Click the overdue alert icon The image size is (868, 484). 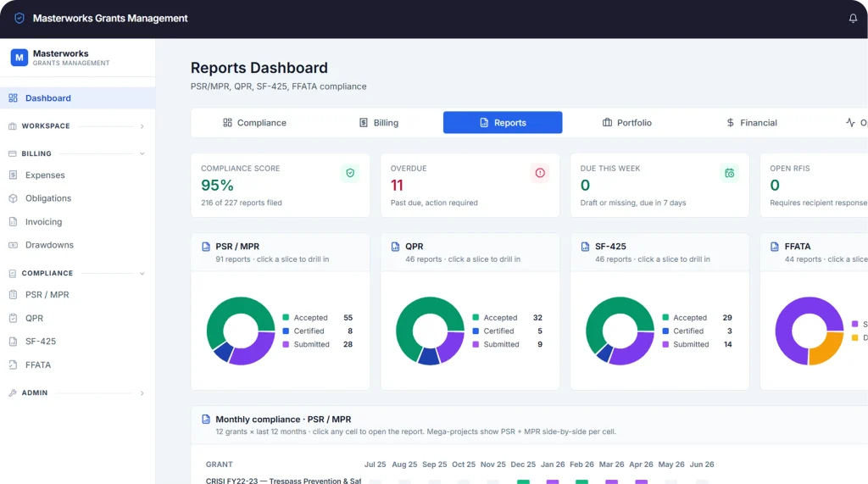point(540,173)
